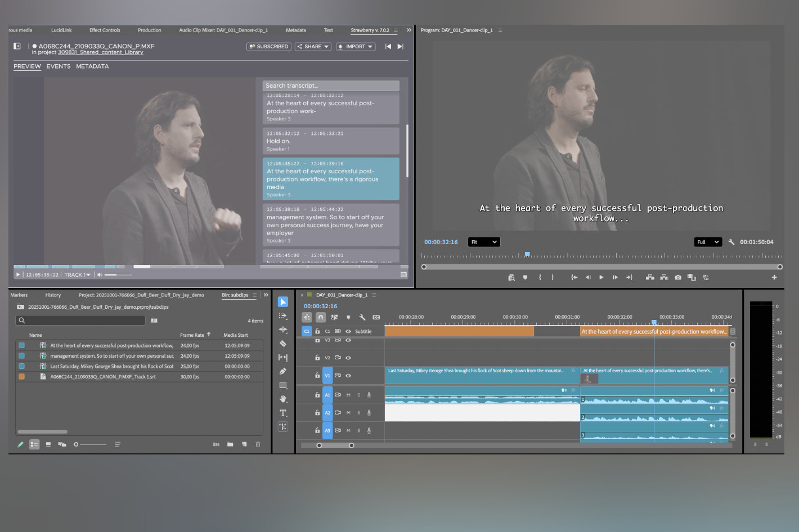Open the EVENTS tab in Strawberry
The height and width of the screenshot is (532, 799).
(59, 66)
